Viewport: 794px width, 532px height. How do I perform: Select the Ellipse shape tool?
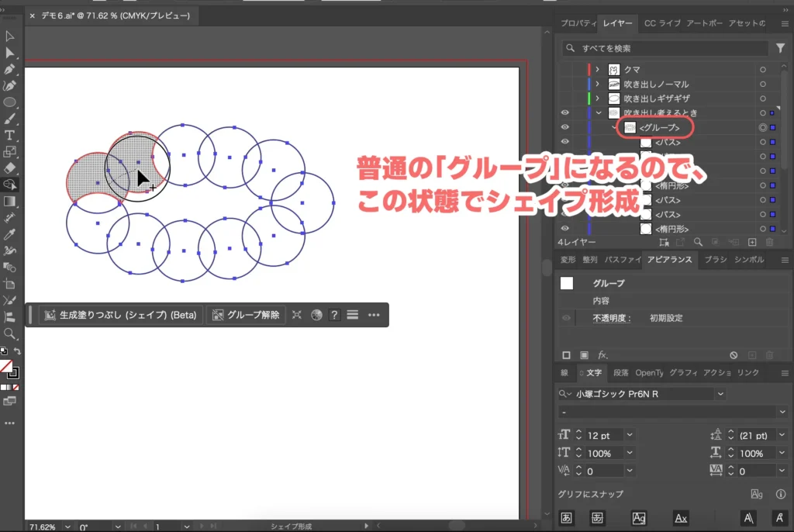[10, 102]
